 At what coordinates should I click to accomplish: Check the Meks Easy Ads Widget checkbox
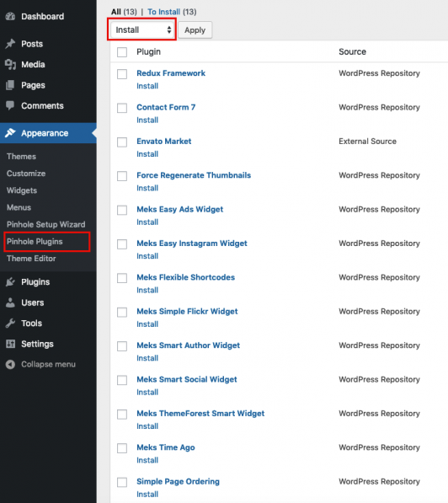pyautogui.click(x=122, y=210)
